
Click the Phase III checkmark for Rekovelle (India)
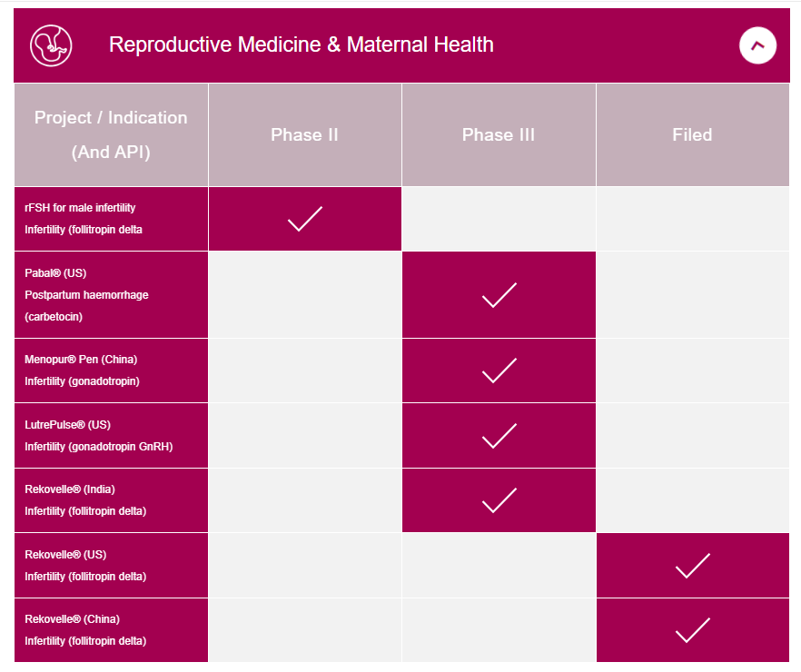(x=499, y=500)
